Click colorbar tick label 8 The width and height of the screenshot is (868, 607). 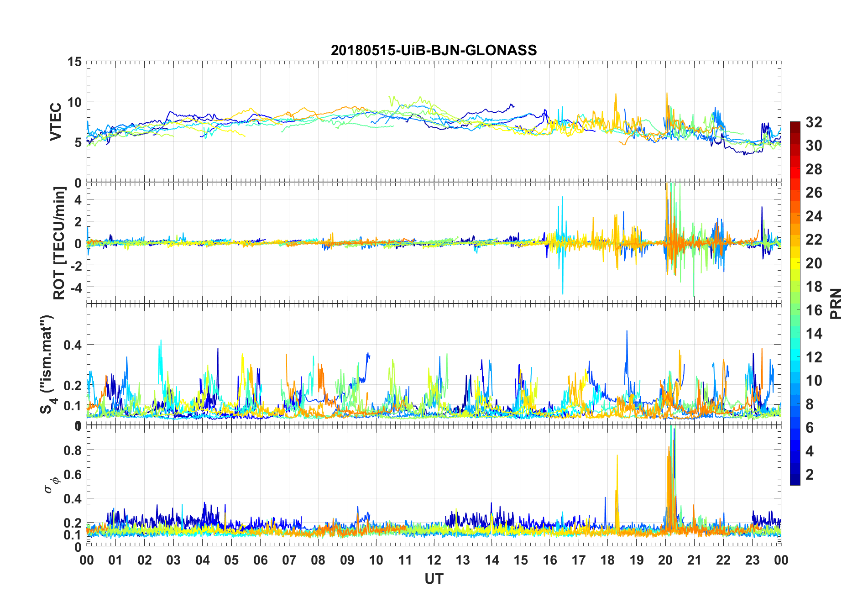click(810, 404)
